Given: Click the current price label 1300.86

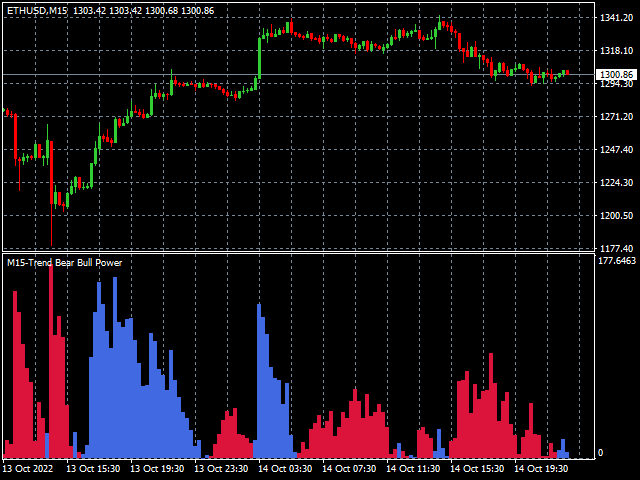Looking at the screenshot, I should click(x=615, y=75).
